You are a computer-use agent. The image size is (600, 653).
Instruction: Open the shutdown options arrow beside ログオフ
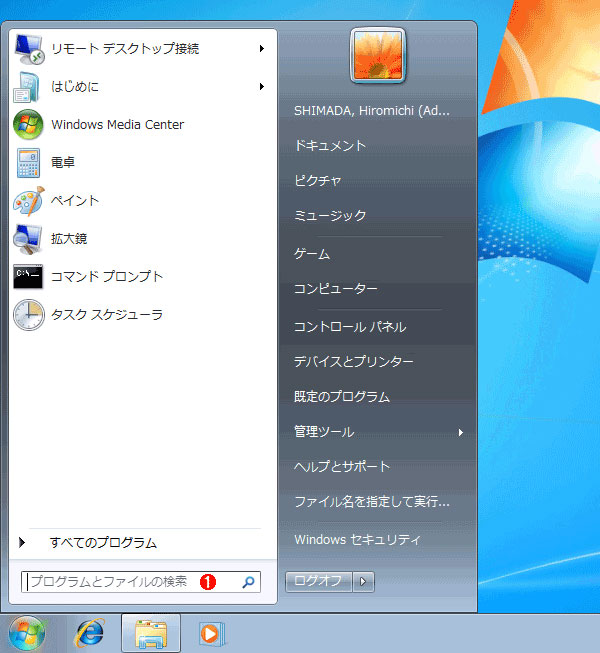pyautogui.click(x=363, y=581)
